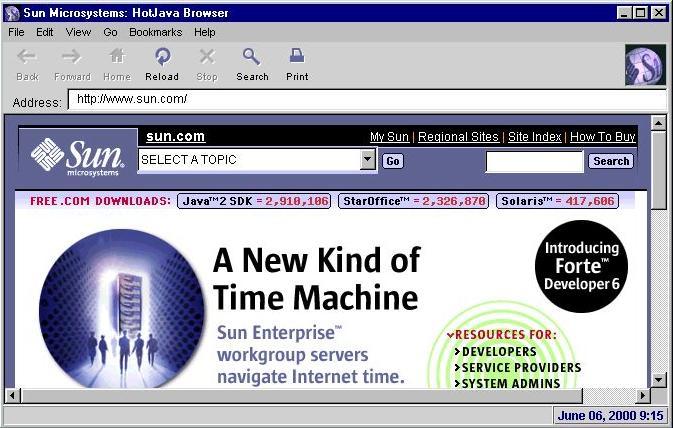Expand the SELECT A TOPIC dropdown
The width and height of the screenshot is (673, 428).
(367, 160)
